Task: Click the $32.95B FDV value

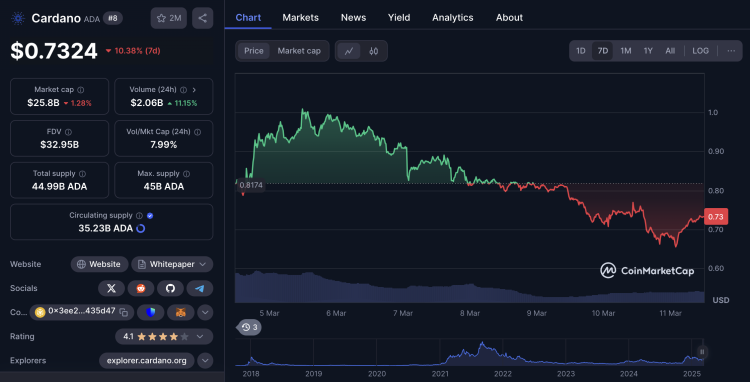Action: (59, 145)
